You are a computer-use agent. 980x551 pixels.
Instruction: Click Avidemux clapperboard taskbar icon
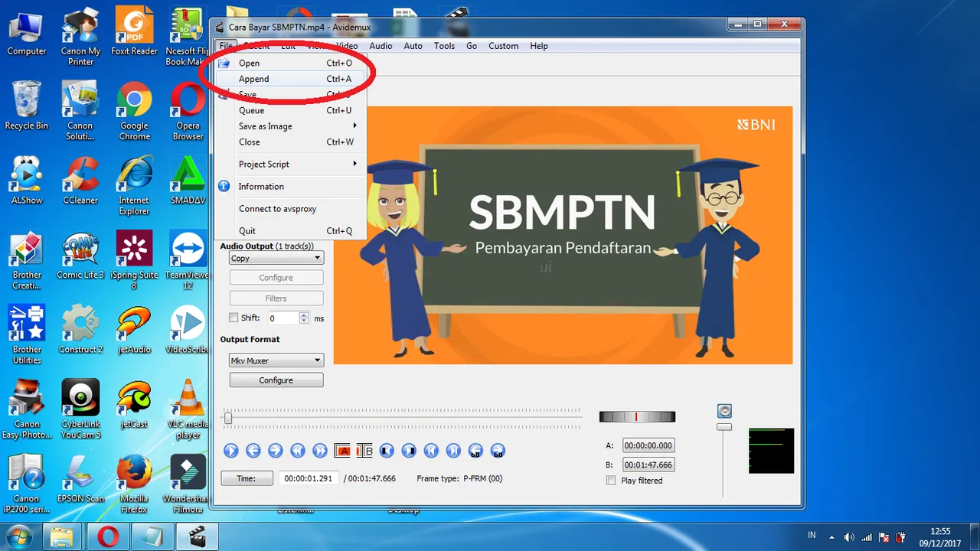pyautogui.click(x=198, y=536)
